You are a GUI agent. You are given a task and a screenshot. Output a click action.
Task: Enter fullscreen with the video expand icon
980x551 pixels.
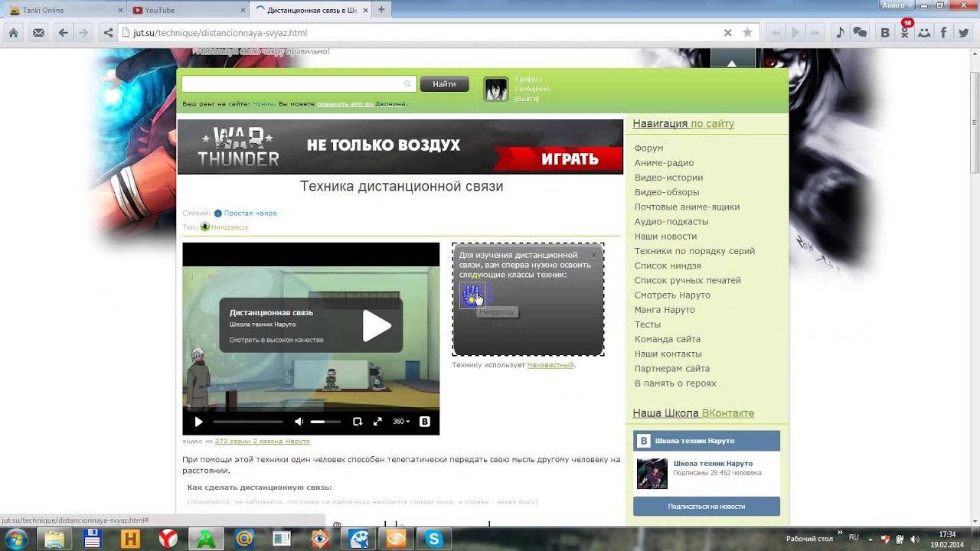pos(377,422)
